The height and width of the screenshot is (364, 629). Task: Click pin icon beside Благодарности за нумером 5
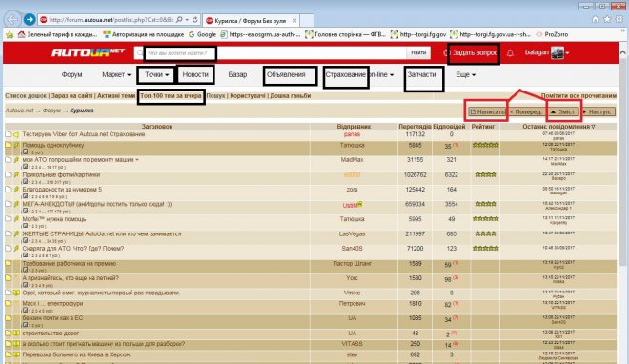click(16, 190)
